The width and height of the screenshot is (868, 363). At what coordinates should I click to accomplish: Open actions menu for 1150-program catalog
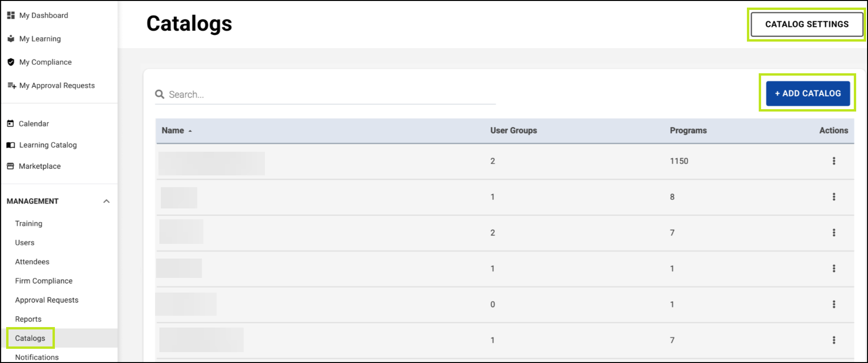[833, 161]
